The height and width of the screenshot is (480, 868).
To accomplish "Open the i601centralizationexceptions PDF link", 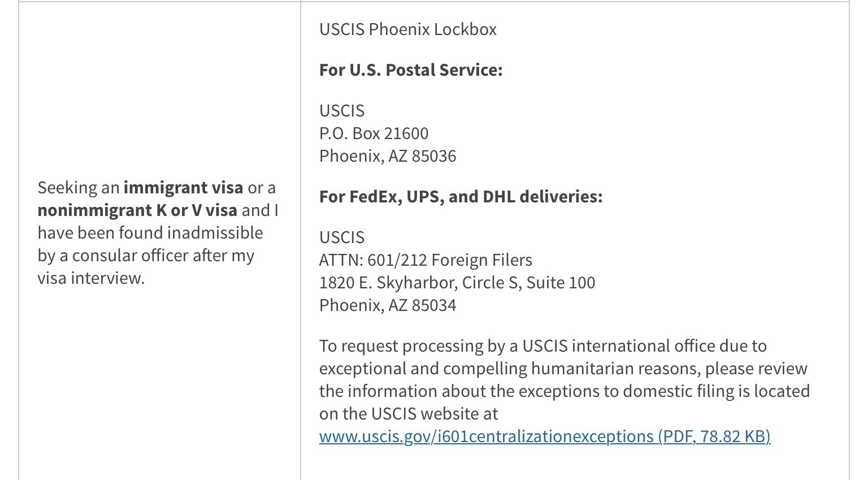I will click(x=545, y=436).
